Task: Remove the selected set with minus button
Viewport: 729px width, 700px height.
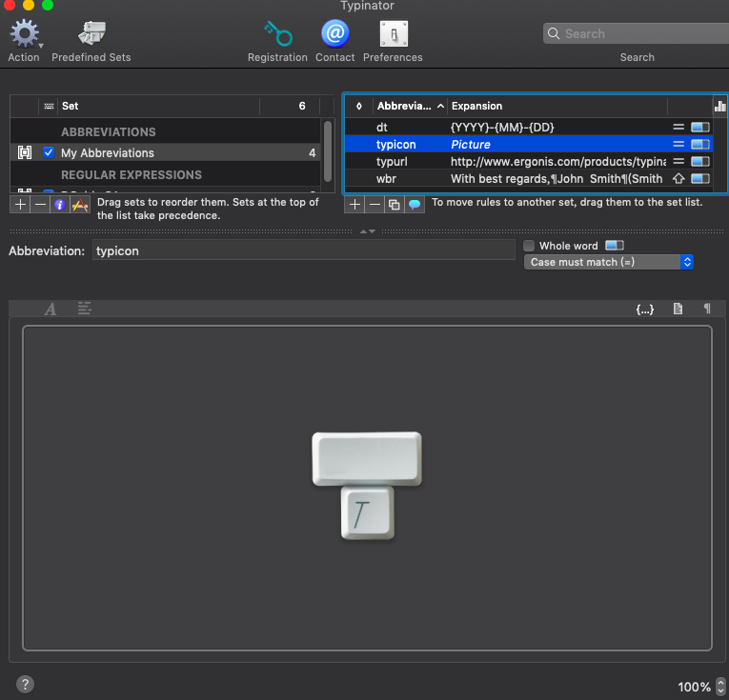Action: (40, 205)
